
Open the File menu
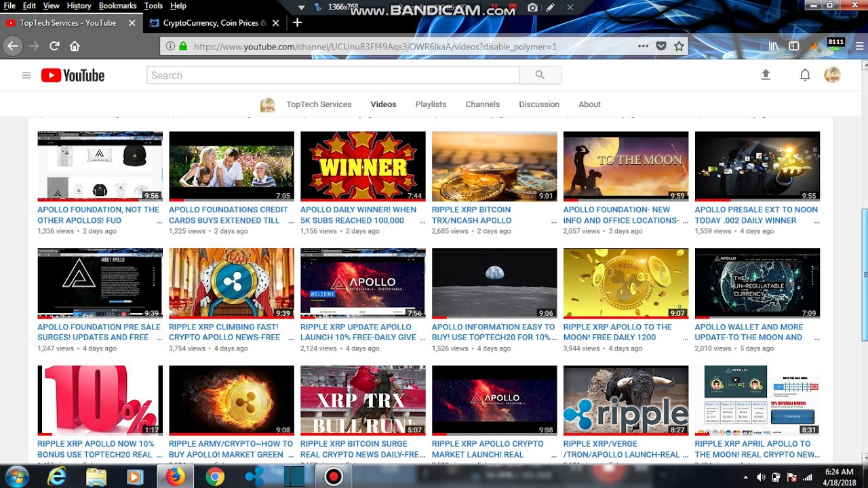pyautogui.click(x=9, y=5)
